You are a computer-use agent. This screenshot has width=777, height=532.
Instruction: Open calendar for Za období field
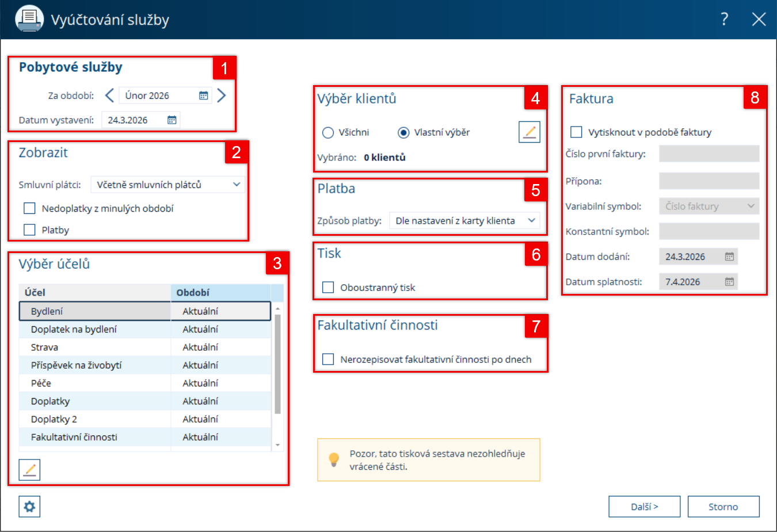click(204, 95)
